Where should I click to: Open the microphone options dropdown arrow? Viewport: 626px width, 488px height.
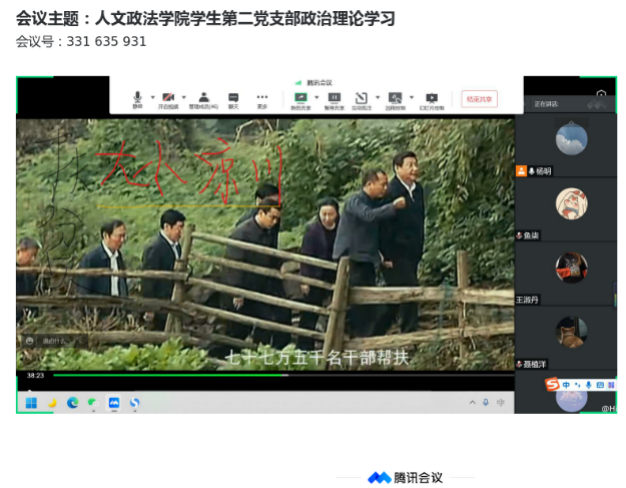(x=153, y=97)
